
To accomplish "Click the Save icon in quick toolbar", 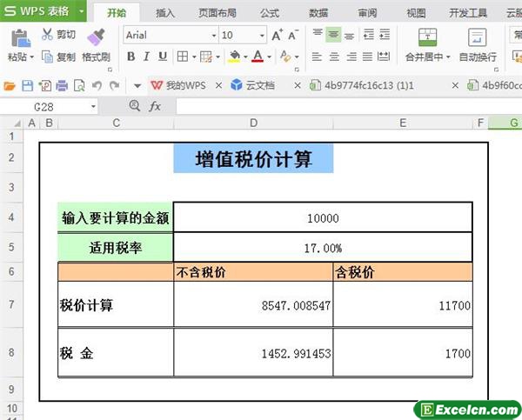I will tap(27, 85).
